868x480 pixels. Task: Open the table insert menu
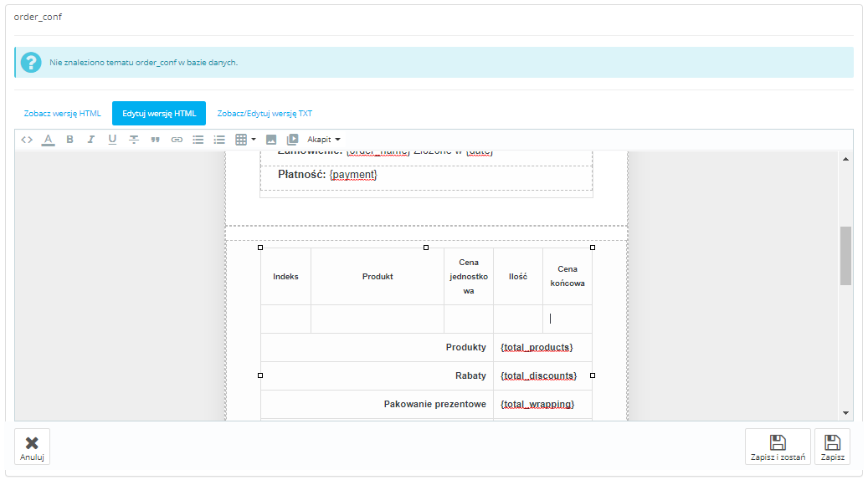point(245,140)
